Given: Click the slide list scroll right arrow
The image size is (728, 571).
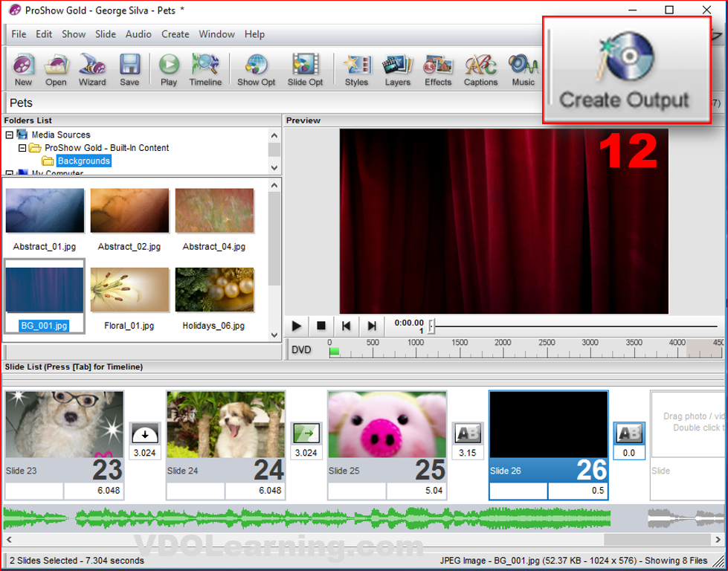Looking at the screenshot, I should click(719, 540).
